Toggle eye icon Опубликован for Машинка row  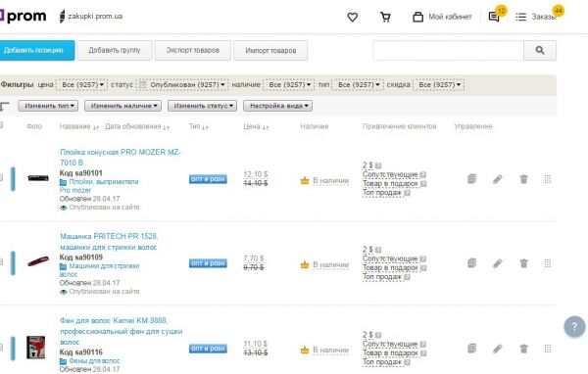(x=63, y=292)
